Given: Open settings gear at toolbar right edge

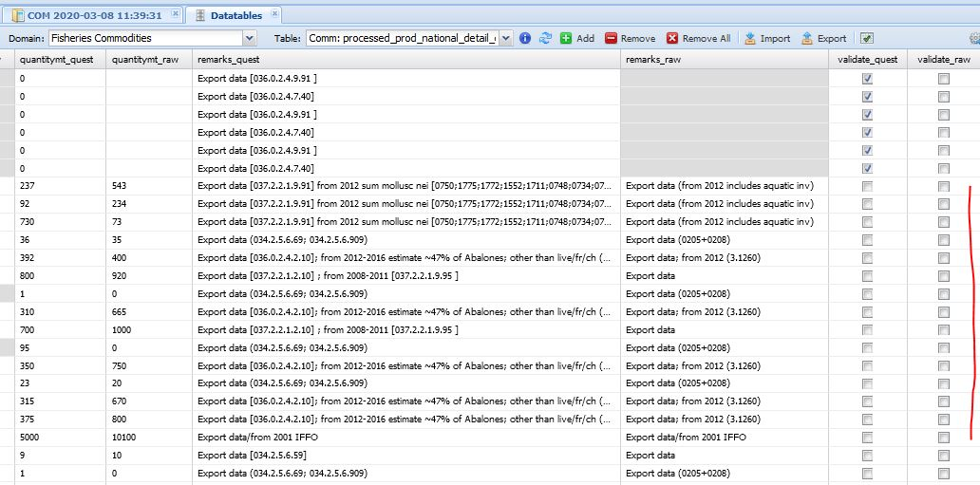Looking at the screenshot, I should [x=973, y=38].
